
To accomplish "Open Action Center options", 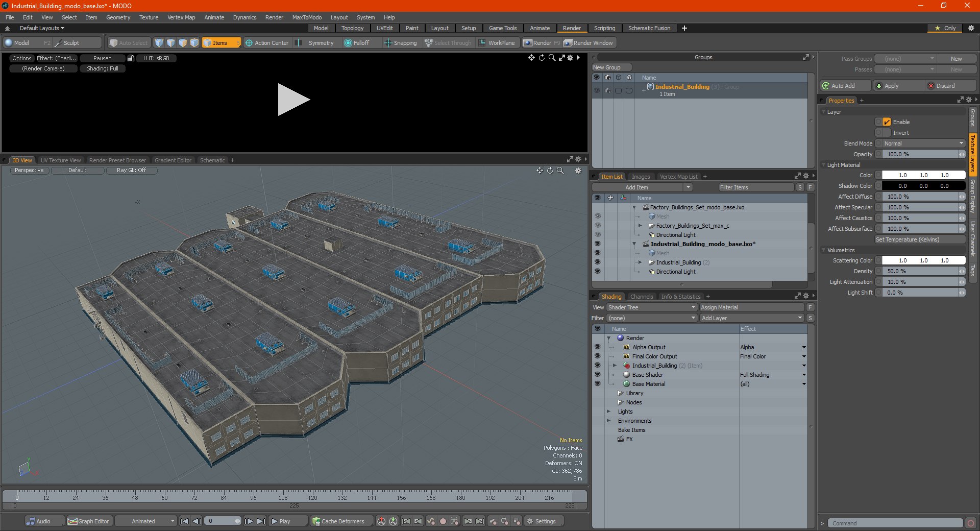I will pyautogui.click(x=267, y=43).
